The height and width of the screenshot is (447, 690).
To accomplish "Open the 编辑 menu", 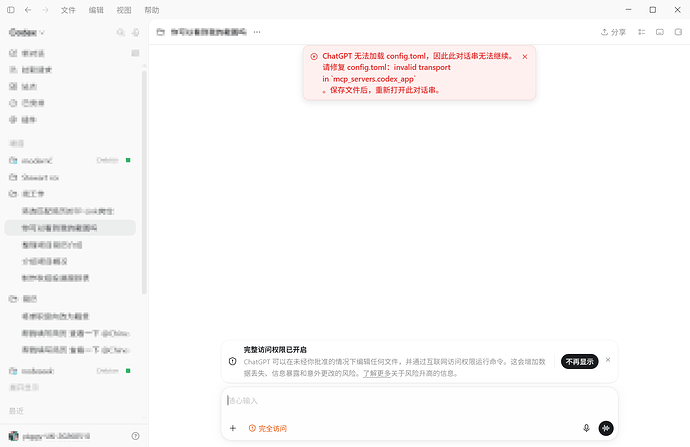I will tap(96, 10).
